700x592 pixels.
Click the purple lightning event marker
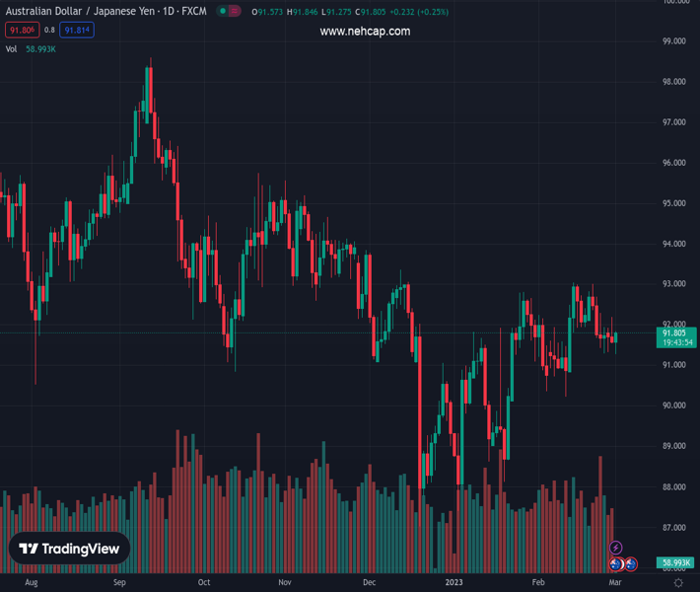pos(616,548)
